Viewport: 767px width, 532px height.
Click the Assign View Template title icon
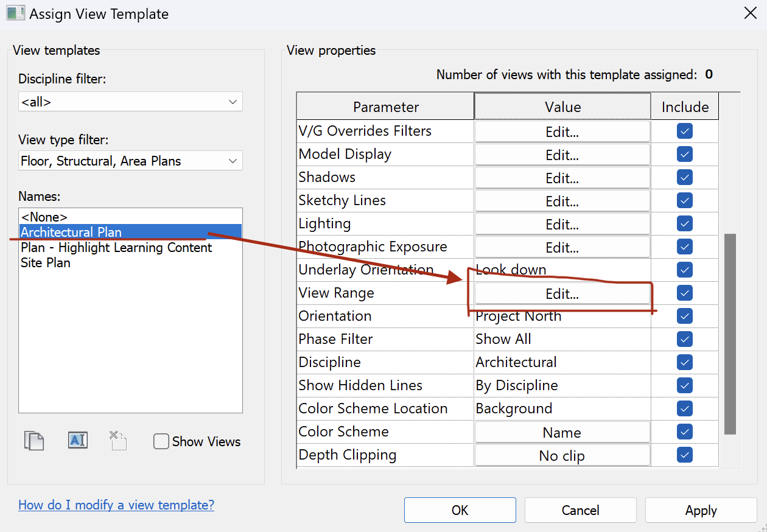tap(15, 13)
